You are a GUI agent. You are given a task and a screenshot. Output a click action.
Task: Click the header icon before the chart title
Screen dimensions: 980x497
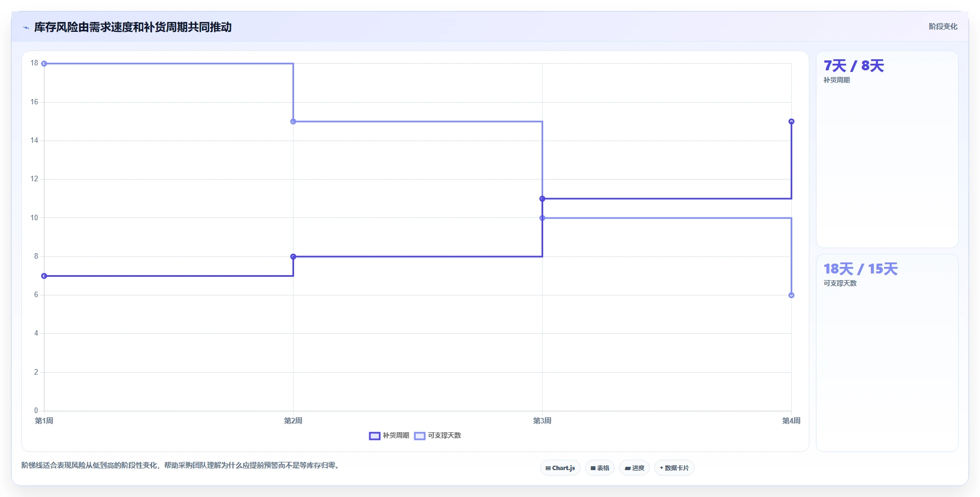coord(26,27)
